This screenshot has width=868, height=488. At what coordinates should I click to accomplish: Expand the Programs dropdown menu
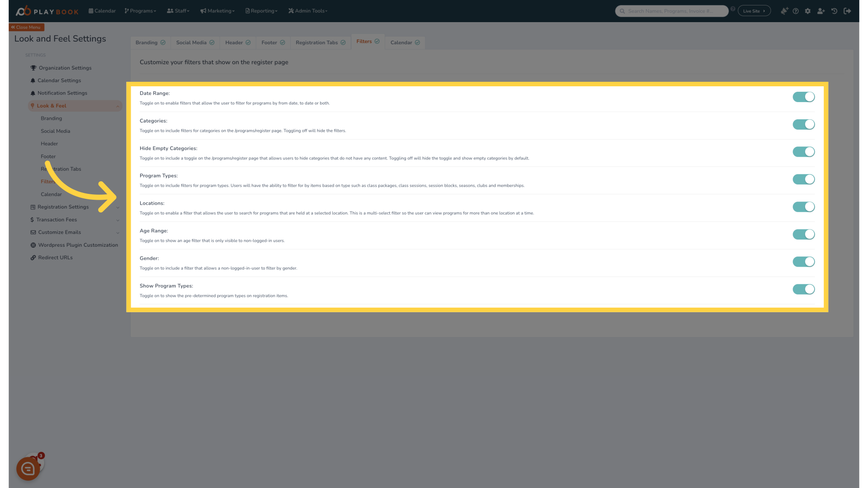tap(141, 11)
